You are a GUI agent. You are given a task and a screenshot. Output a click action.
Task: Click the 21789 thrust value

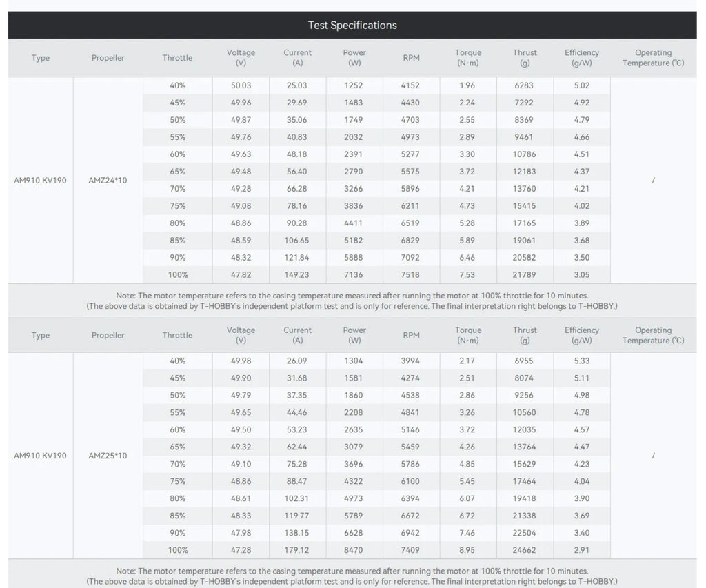[x=525, y=275]
